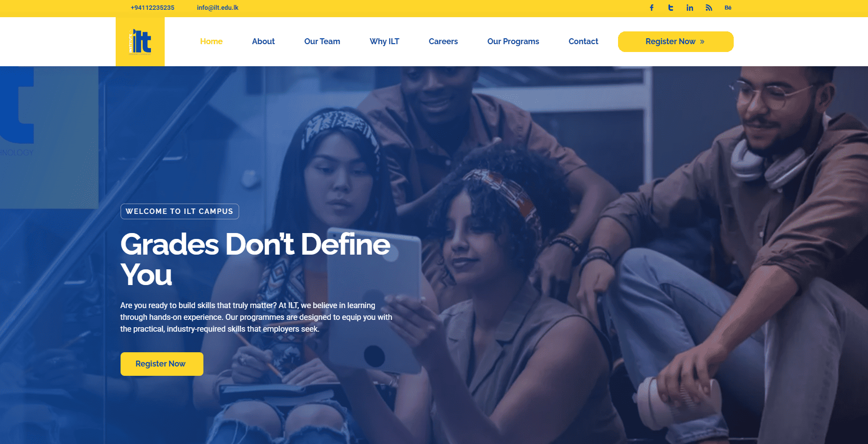Navigate to Our Team

click(322, 42)
